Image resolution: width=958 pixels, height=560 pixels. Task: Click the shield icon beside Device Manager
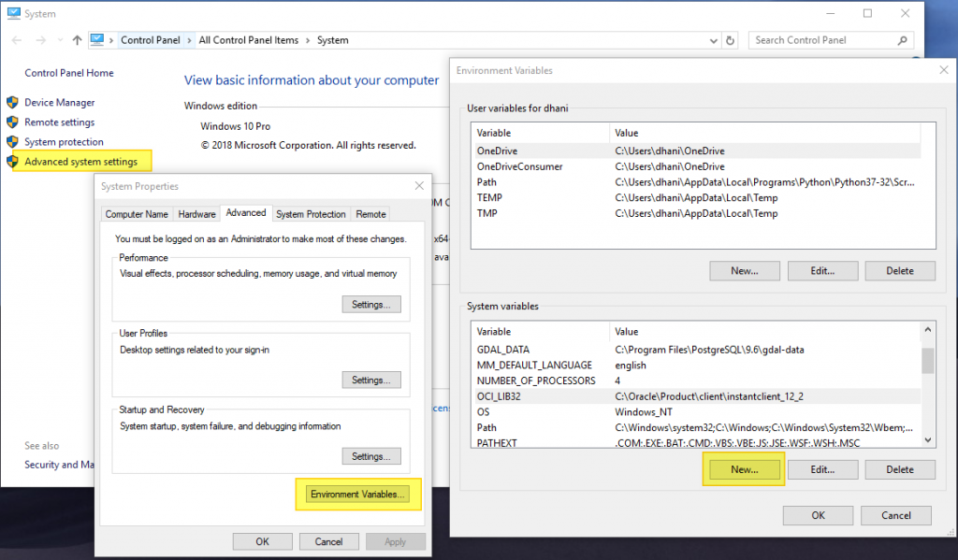pyautogui.click(x=13, y=102)
